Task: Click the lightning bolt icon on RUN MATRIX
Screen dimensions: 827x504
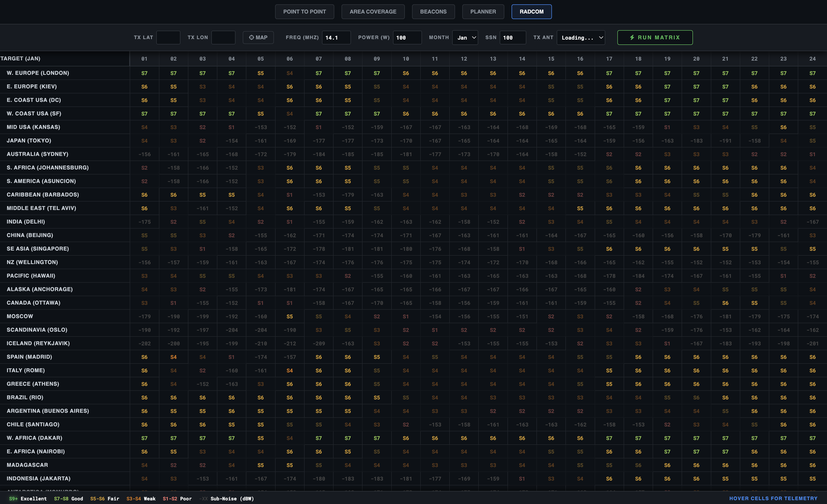Action: pos(632,38)
